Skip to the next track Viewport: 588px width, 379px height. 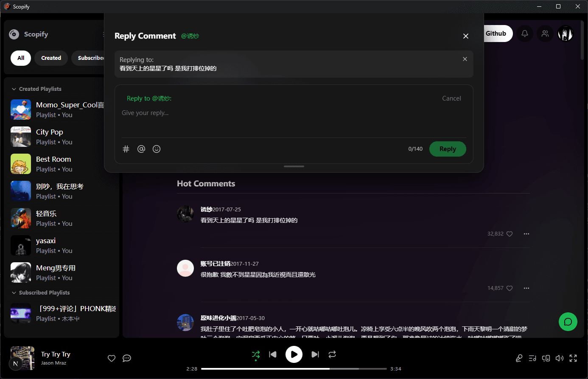(315, 354)
